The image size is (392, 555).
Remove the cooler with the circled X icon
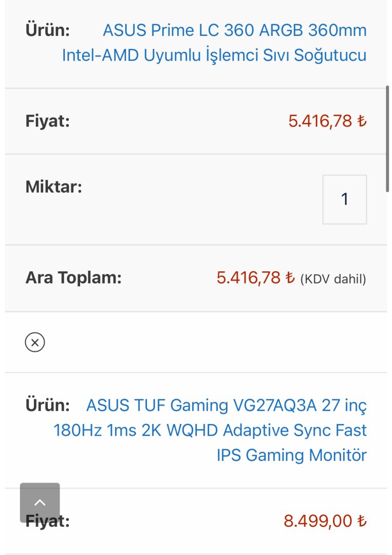tap(35, 342)
